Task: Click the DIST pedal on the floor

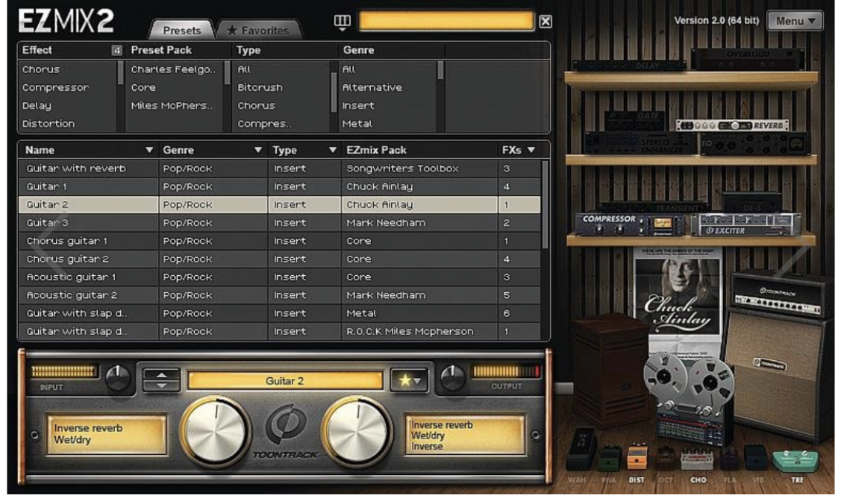Action: point(637,457)
